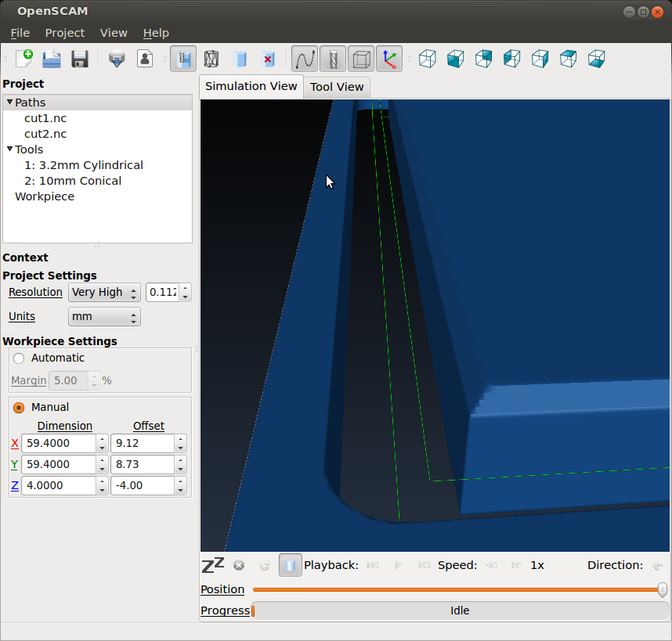Click the Save project floppy disk icon

coord(79,59)
